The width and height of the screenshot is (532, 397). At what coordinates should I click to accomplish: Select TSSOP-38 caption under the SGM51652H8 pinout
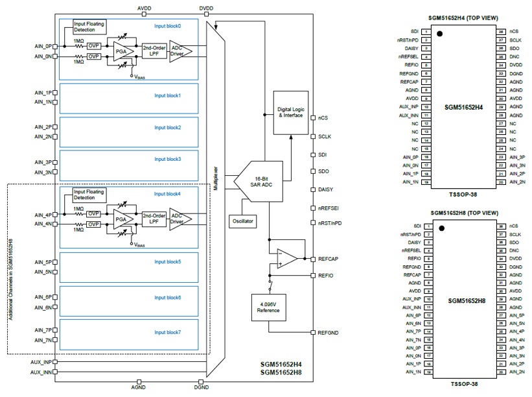click(x=464, y=384)
